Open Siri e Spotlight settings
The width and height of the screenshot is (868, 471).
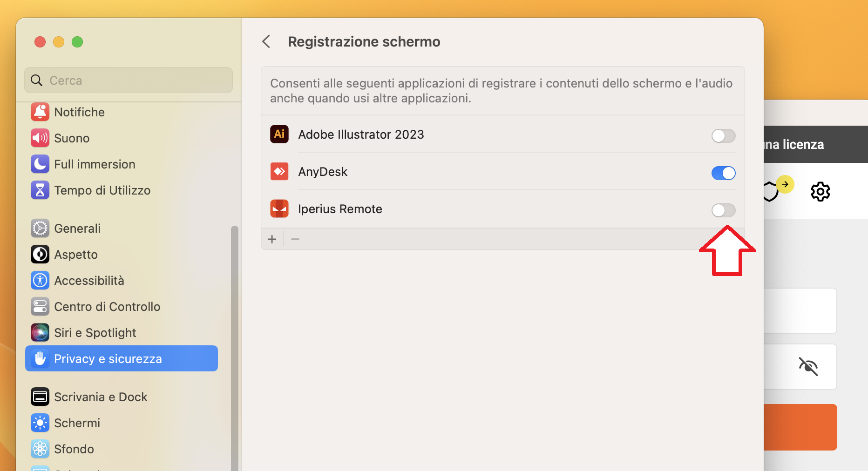[122, 333]
